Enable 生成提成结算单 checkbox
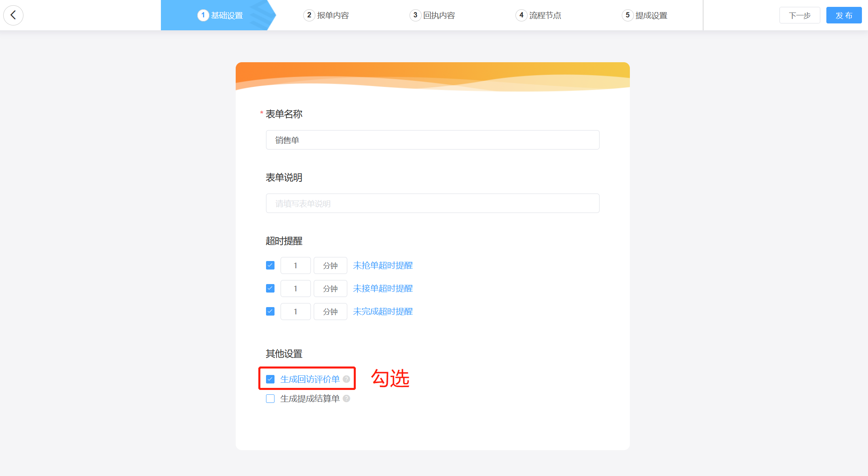The width and height of the screenshot is (868, 476). (x=270, y=398)
